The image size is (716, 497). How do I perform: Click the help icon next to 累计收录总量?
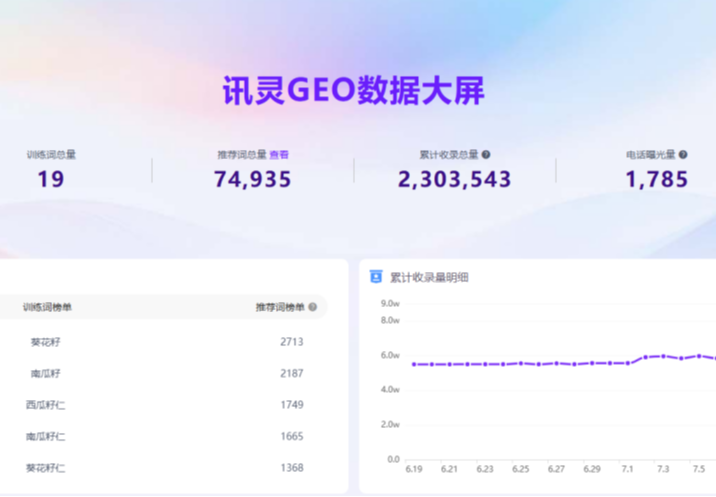coord(486,155)
